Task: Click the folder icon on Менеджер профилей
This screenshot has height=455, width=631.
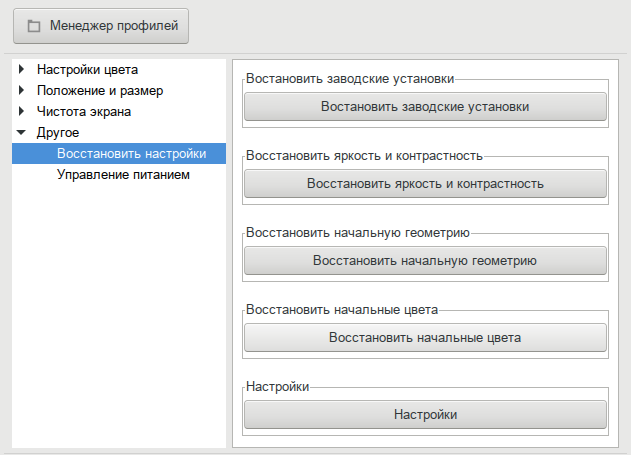Action: coord(34,27)
